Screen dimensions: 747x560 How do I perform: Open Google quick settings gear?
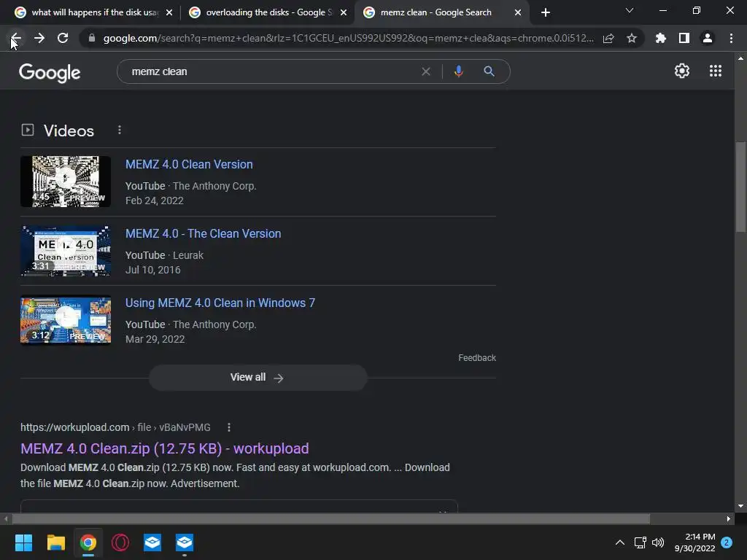[682, 71]
